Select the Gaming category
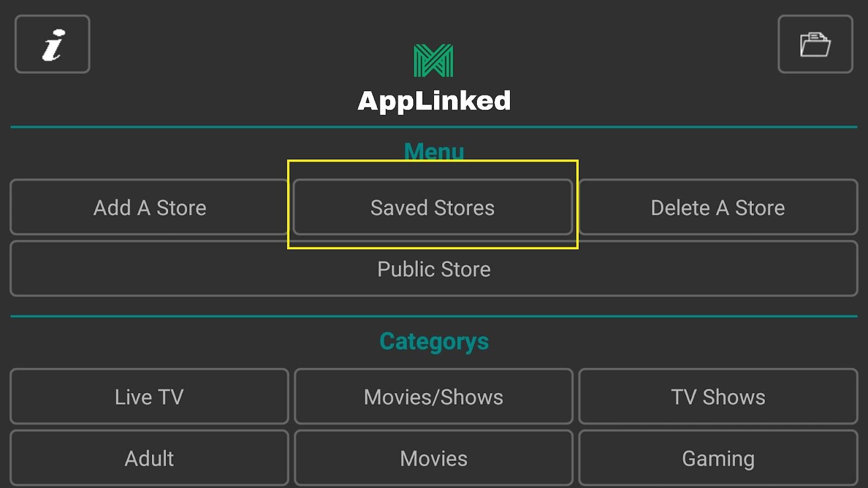This screenshot has height=488, width=868. click(718, 458)
